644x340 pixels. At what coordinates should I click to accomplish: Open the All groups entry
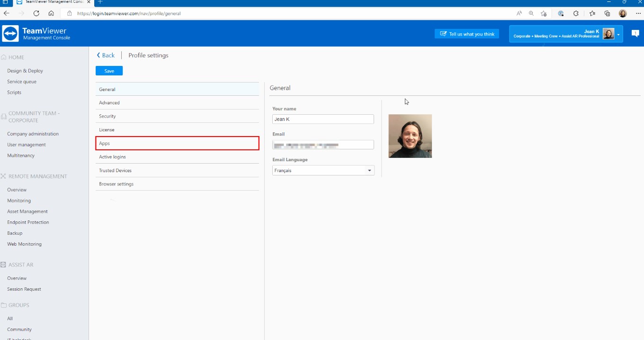tap(10, 319)
